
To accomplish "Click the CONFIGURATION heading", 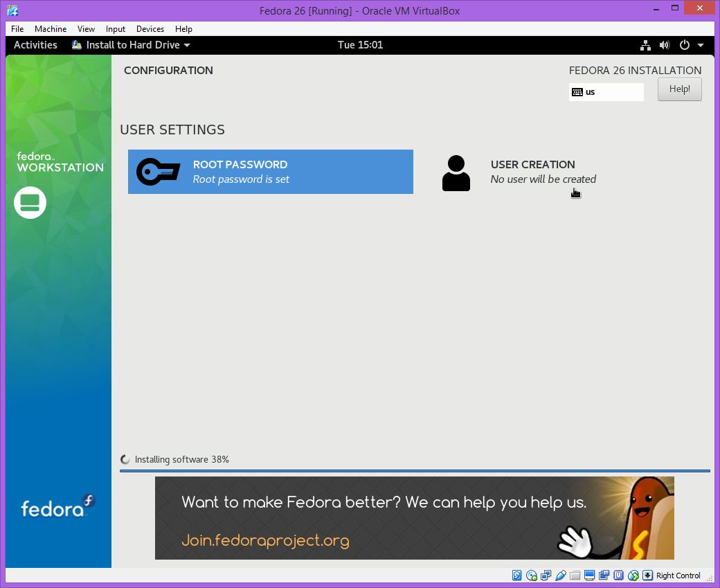I will tap(168, 70).
